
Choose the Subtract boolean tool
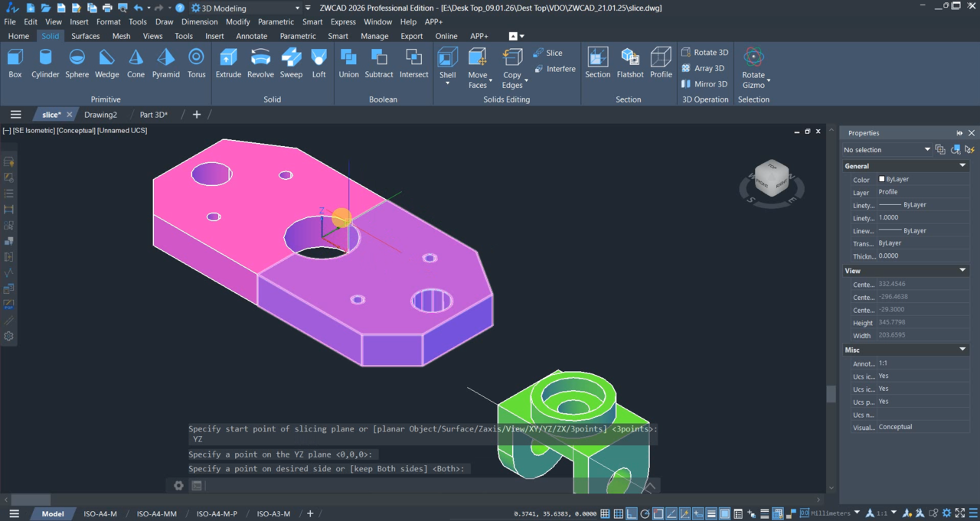[378, 63]
